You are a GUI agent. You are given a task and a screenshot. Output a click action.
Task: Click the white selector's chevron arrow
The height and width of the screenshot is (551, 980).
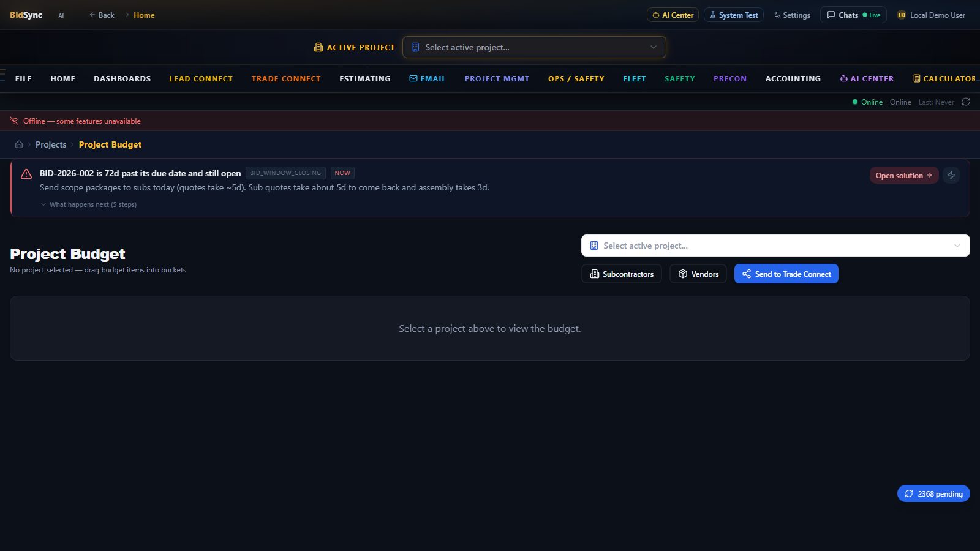point(957,246)
